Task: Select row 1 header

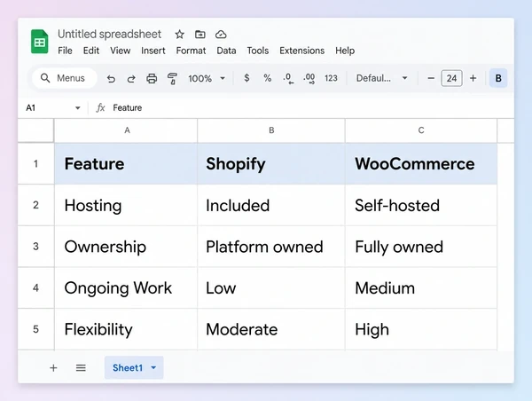Action: coord(35,164)
